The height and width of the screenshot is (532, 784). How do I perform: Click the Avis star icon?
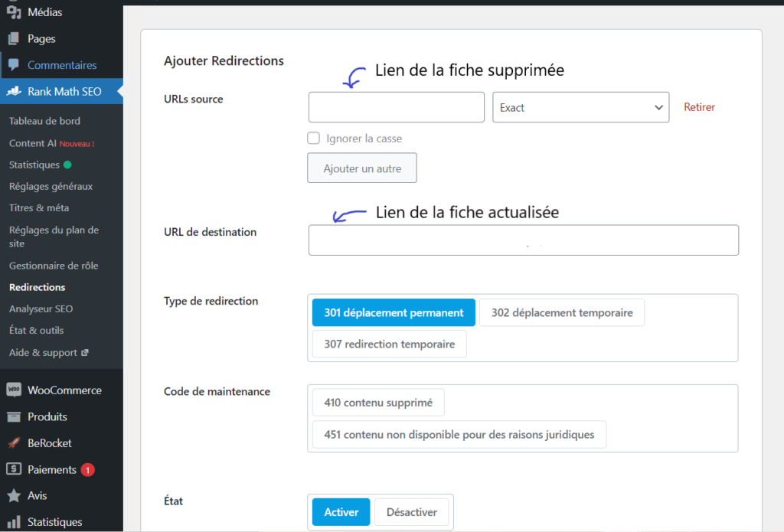point(14,496)
